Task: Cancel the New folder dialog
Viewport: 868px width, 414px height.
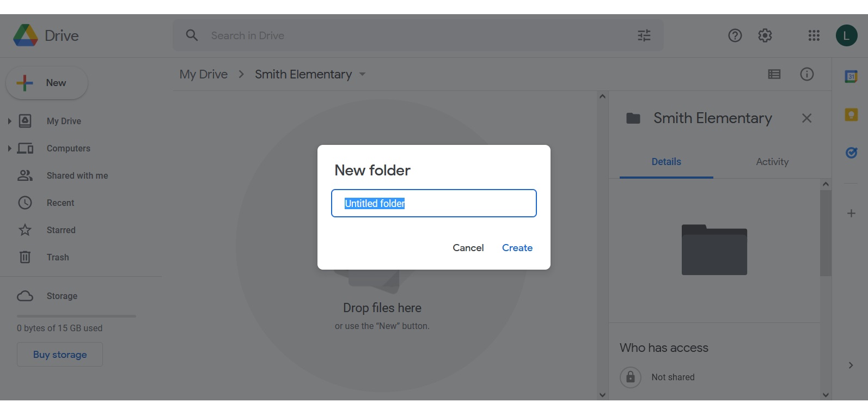Action: pyautogui.click(x=468, y=248)
